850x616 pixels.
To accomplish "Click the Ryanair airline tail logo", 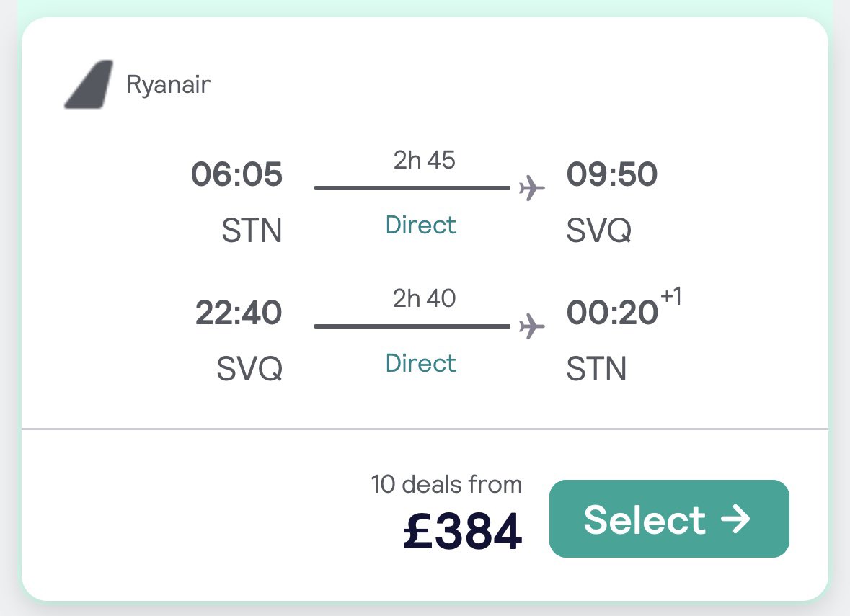I will (x=89, y=85).
